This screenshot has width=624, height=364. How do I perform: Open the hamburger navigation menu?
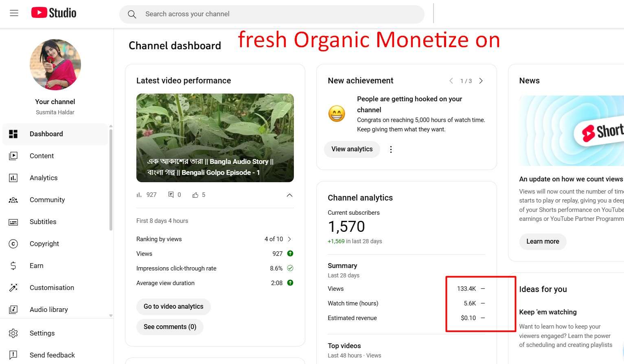(x=14, y=13)
